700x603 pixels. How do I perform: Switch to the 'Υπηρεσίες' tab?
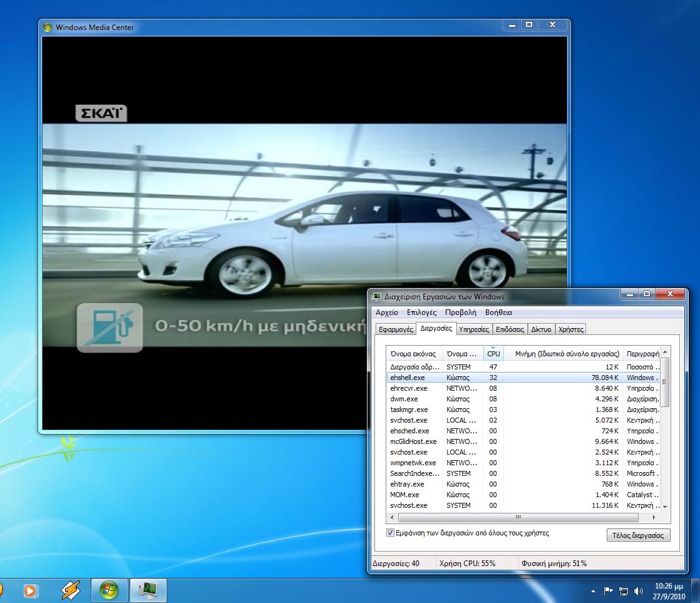click(x=473, y=329)
